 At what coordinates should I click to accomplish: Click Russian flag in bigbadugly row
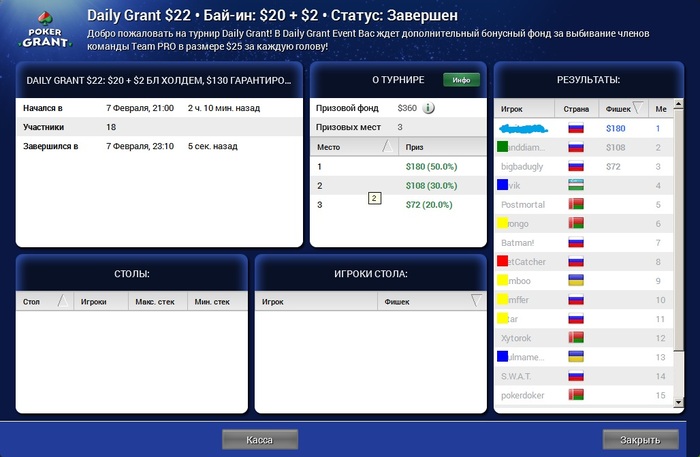[x=576, y=166]
